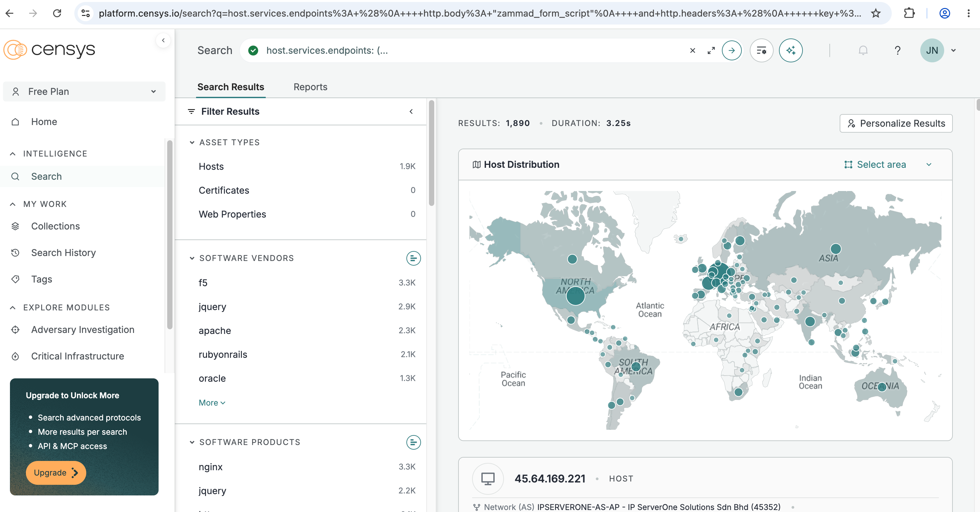Open Tags in sidebar
The height and width of the screenshot is (512, 980).
[41, 280]
